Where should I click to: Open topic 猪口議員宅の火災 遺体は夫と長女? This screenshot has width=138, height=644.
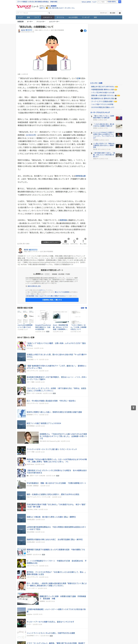point(103,99)
